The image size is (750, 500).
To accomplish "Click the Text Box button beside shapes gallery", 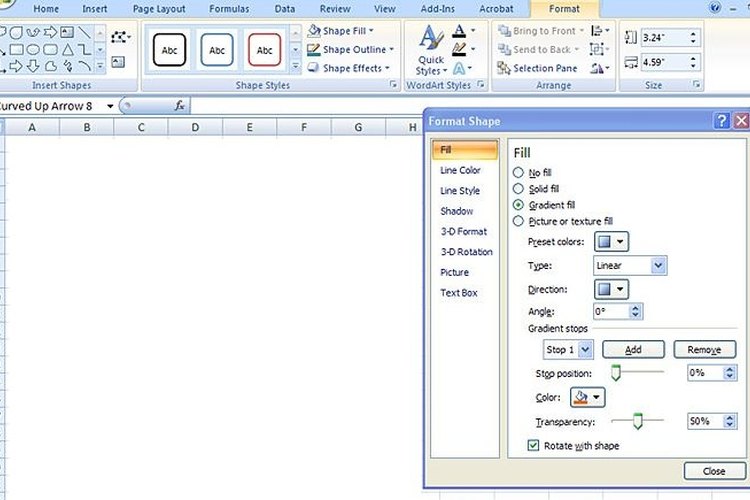I will click(118, 62).
